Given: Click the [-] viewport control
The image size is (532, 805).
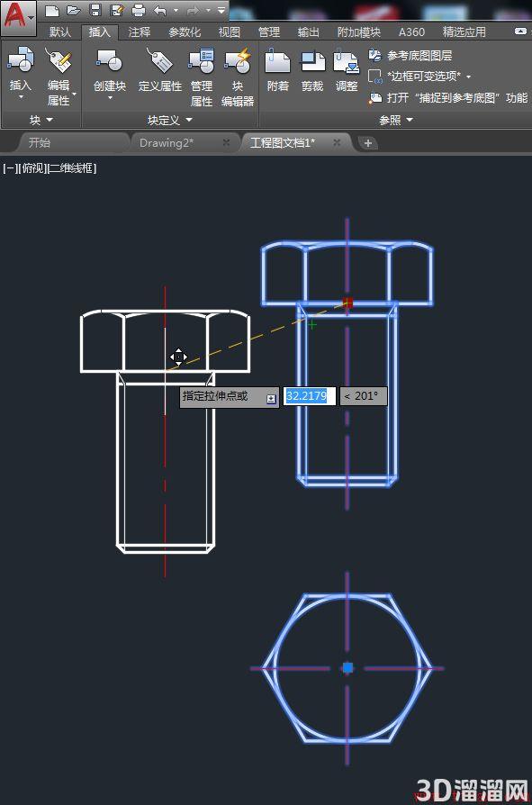Looking at the screenshot, I should (x=11, y=167).
